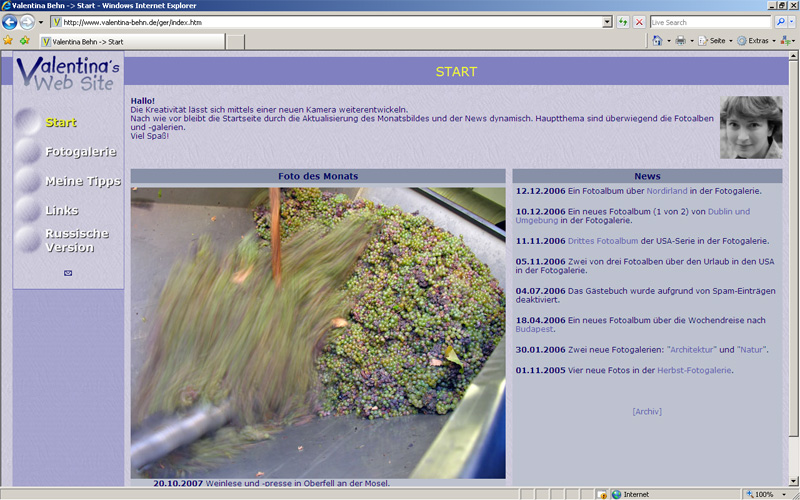
Task: Expand the Extras menu dropdown arrow
Action: click(x=773, y=41)
